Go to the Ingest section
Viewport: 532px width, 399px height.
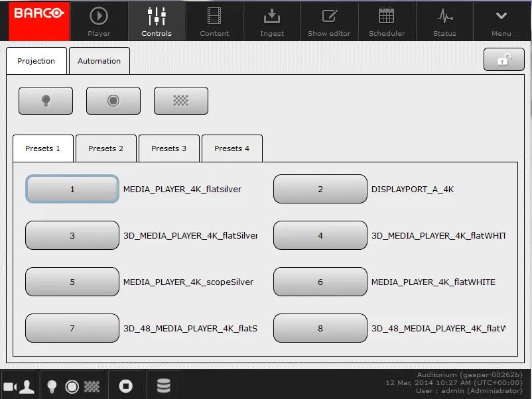coord(272,21)
